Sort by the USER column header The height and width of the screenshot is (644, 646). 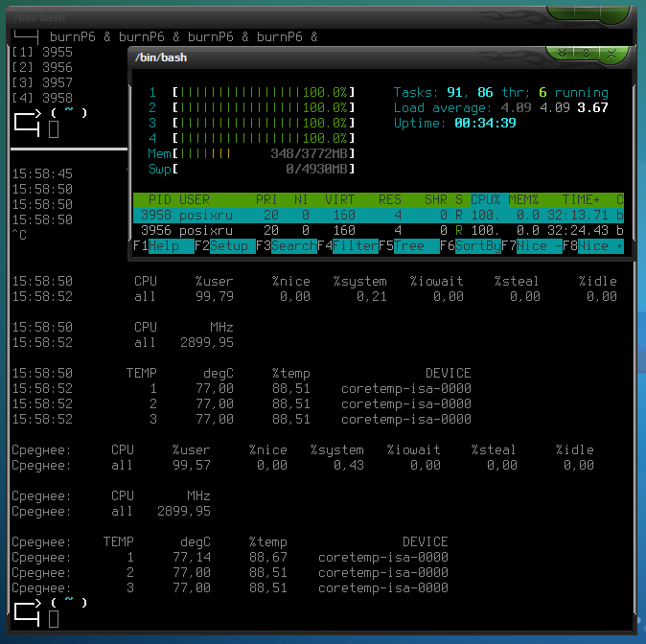(195, 200)
